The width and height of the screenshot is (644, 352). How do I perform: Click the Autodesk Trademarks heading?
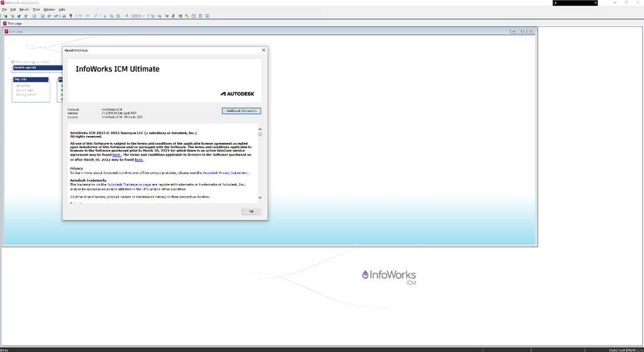(x=88, y=181)
